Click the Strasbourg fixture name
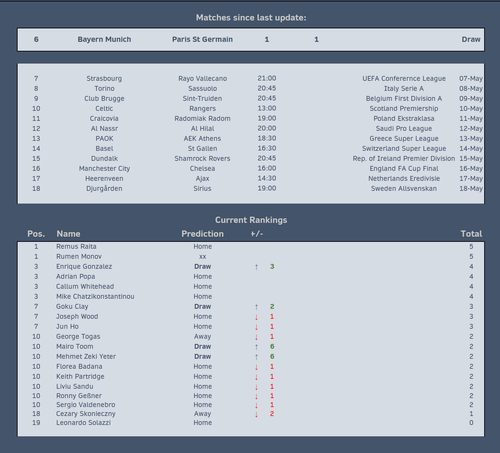This screenshot has height=453, width=500. click(104, 79)
